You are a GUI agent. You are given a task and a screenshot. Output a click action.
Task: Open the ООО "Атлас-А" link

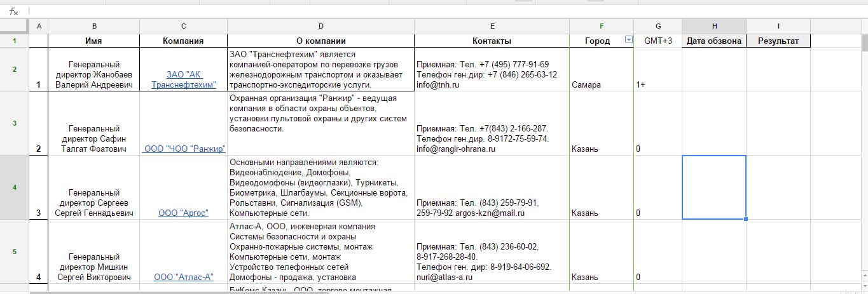[x=183, y=277]
